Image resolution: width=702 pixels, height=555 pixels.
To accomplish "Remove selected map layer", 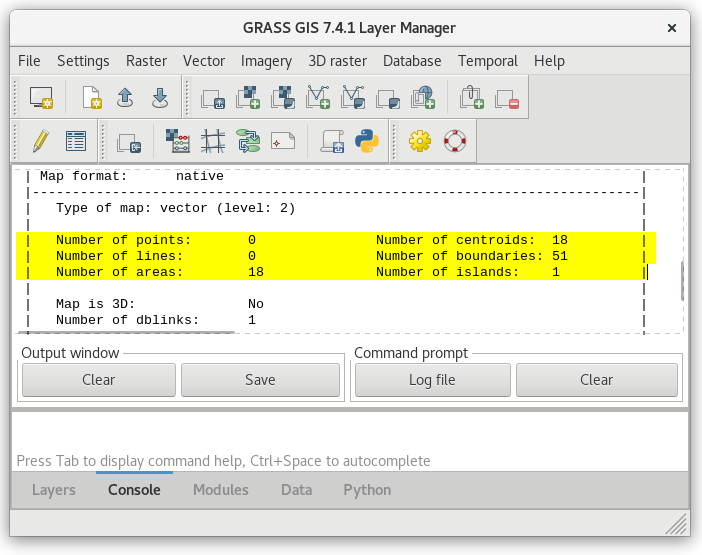I will tap(507, 97).
